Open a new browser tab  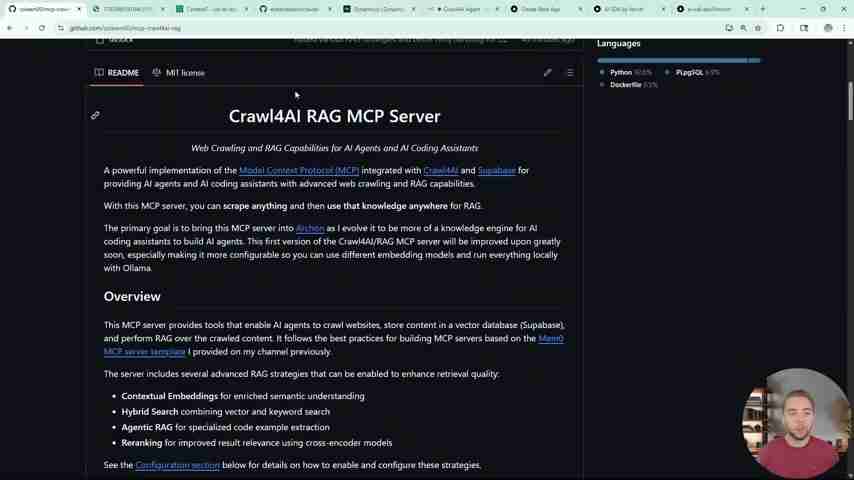coord(762,9)
